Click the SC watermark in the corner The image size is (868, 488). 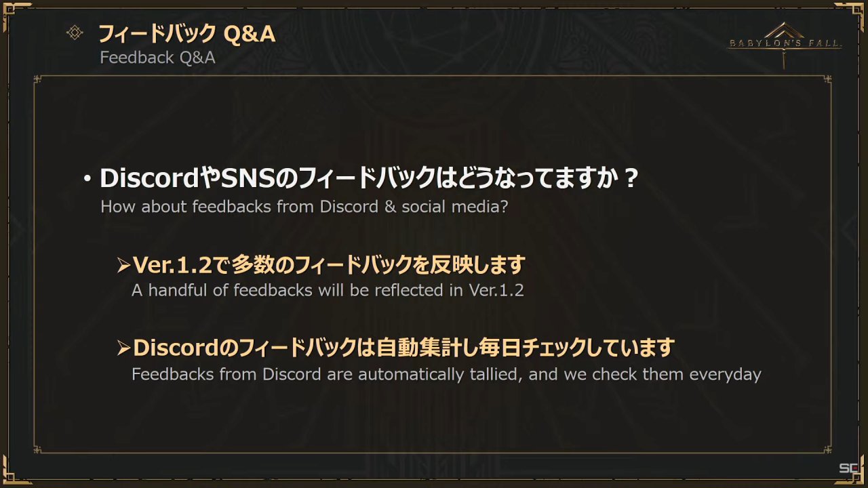tap(849, 468)
